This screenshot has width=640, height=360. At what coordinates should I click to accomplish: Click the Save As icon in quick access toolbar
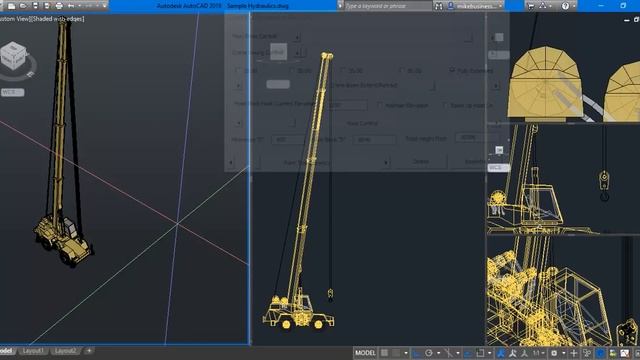tap(47, 6)
